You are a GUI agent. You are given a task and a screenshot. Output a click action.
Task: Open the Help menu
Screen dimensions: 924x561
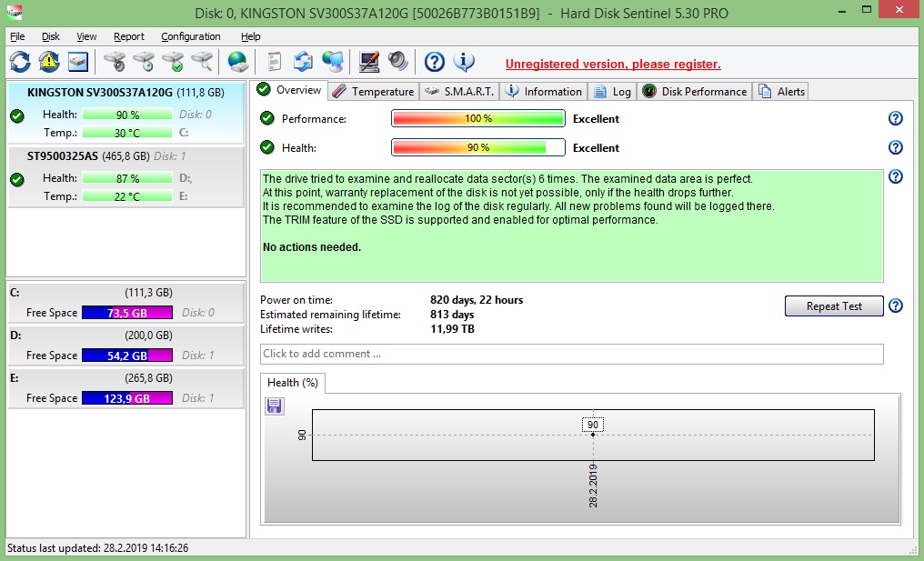coord(250,36)
